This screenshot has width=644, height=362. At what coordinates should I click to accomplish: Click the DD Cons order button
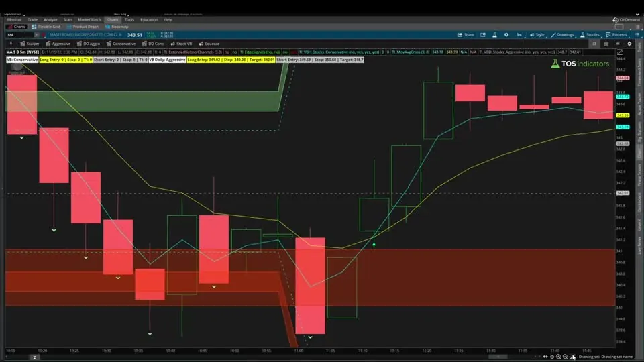click(153, 44)
